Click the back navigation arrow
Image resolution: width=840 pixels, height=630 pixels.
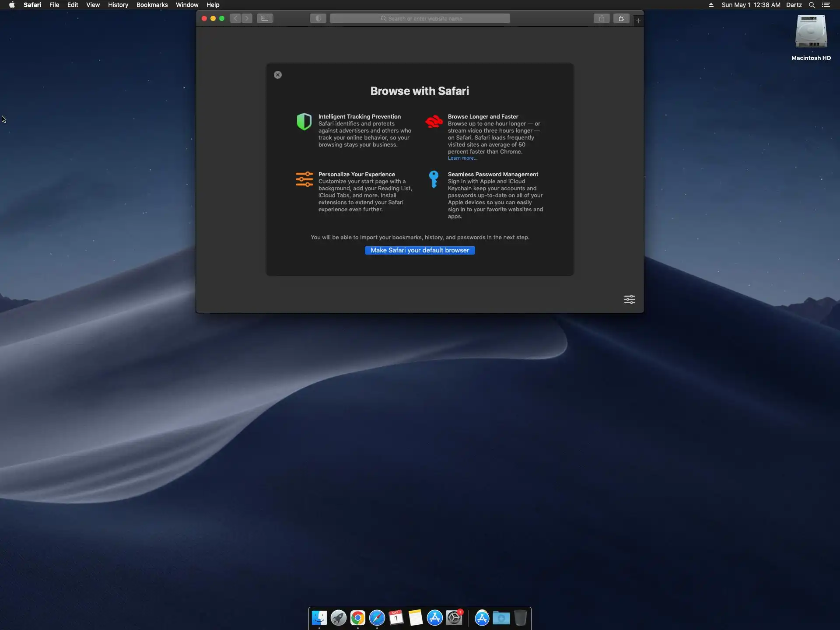tap(236, 18)
